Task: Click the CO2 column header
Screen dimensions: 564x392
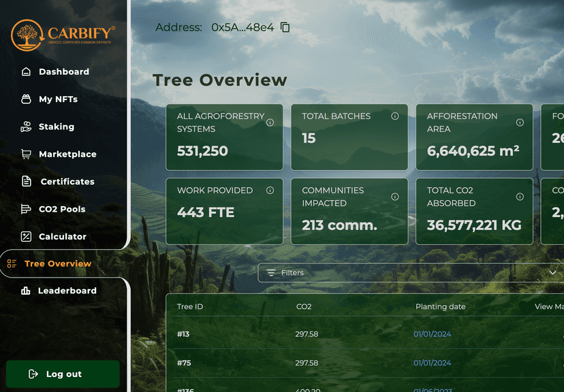Action: click(x=304, y=306)
